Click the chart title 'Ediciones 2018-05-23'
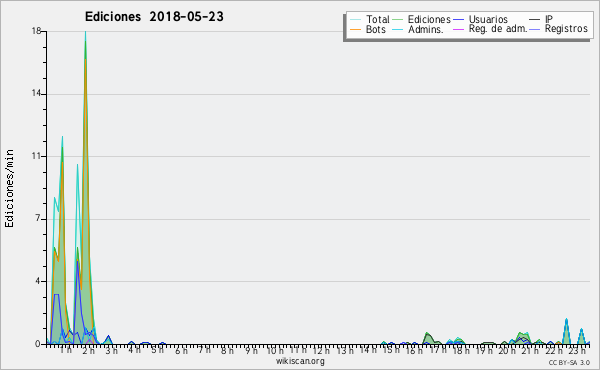Screen dimensions: 600x370 154,17
